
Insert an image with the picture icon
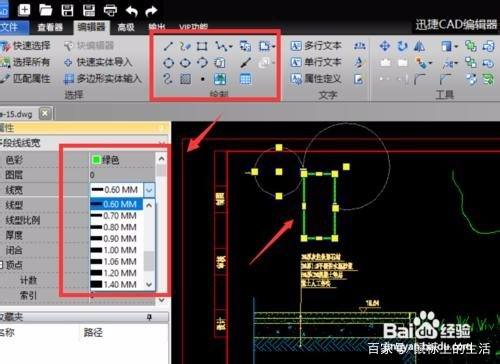tap(220, 79)
